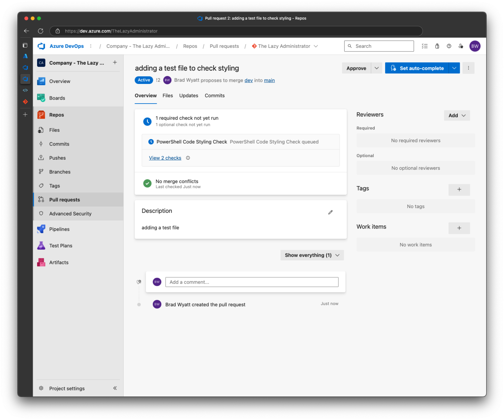This screenshot has height=420, width=504.
Task: Click the PowerShell Code Styling Check row
Action: [241, 142]
